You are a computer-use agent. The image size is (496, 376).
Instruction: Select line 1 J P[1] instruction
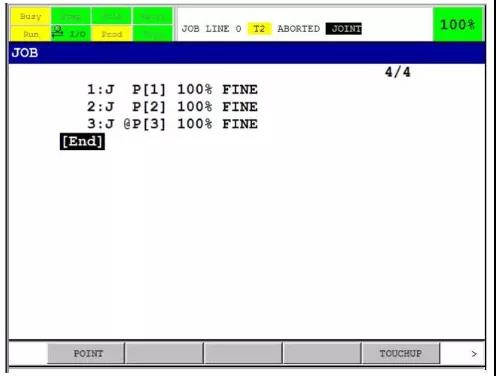172,89
